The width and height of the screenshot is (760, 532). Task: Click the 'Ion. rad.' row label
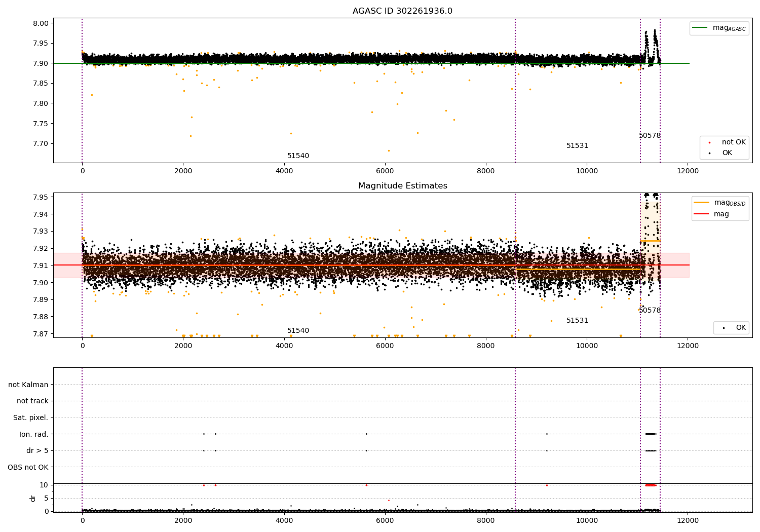click(34, 434)
